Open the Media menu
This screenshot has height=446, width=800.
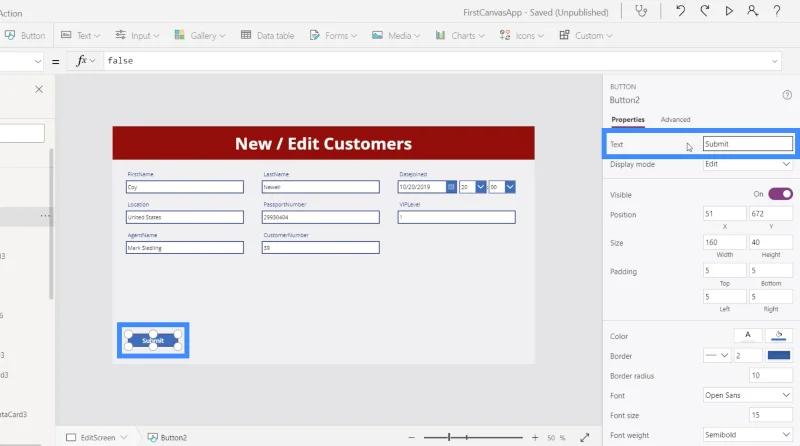[x=396, y=35]
